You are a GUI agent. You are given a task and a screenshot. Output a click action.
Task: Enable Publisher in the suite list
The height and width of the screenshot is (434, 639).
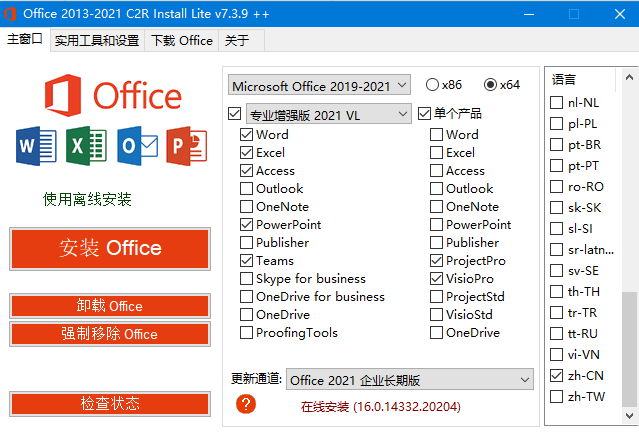click(x=247, y=242)
